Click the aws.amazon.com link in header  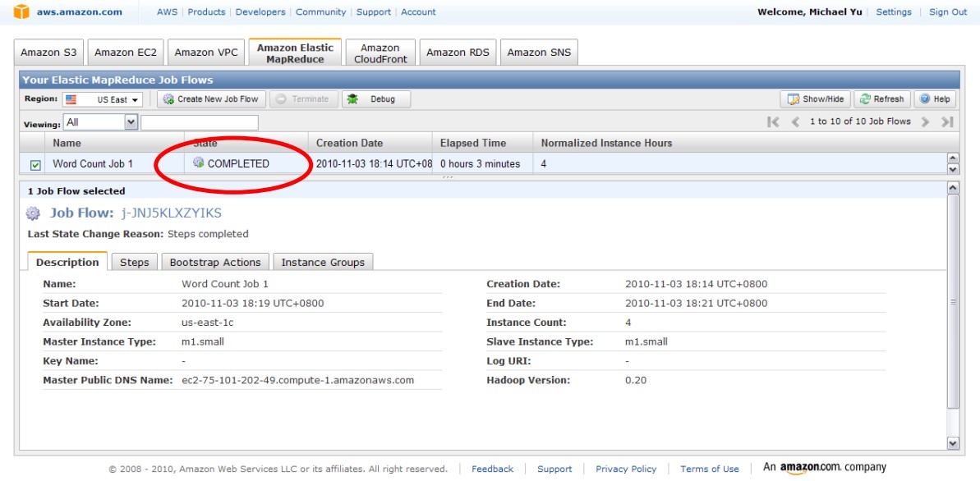[79, 11]
